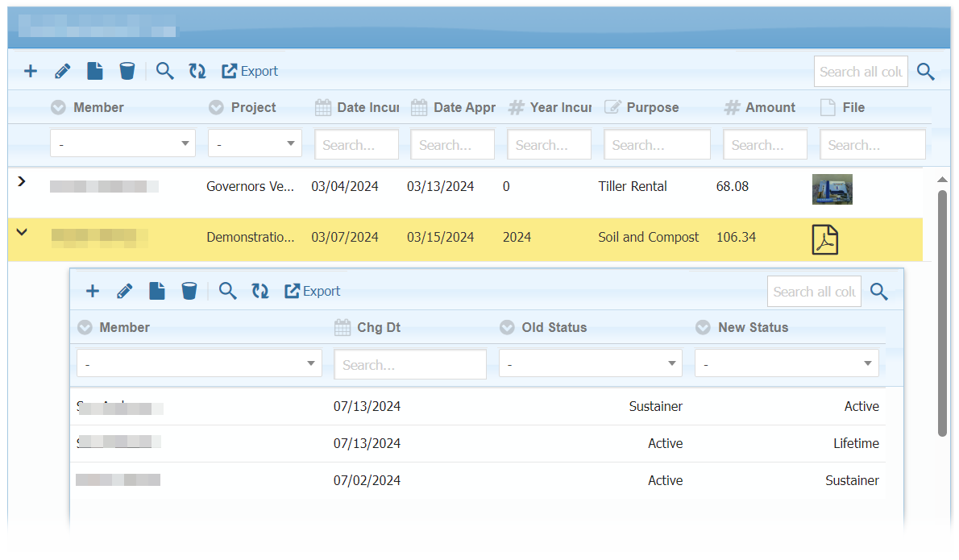Click the Export button in main toolbar
Viewport: 959px width, 560px height.
pos(250,71)
